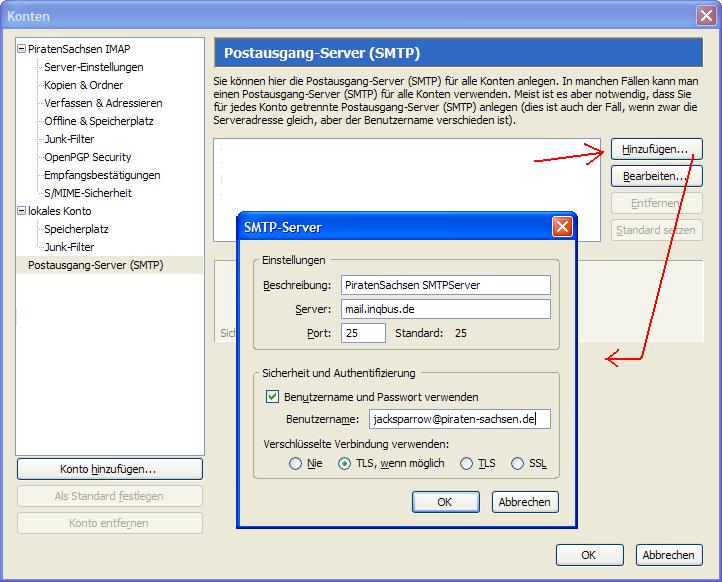
Task: Open S/MIME-Sicherheit settings
Action: tap(87, 193)
